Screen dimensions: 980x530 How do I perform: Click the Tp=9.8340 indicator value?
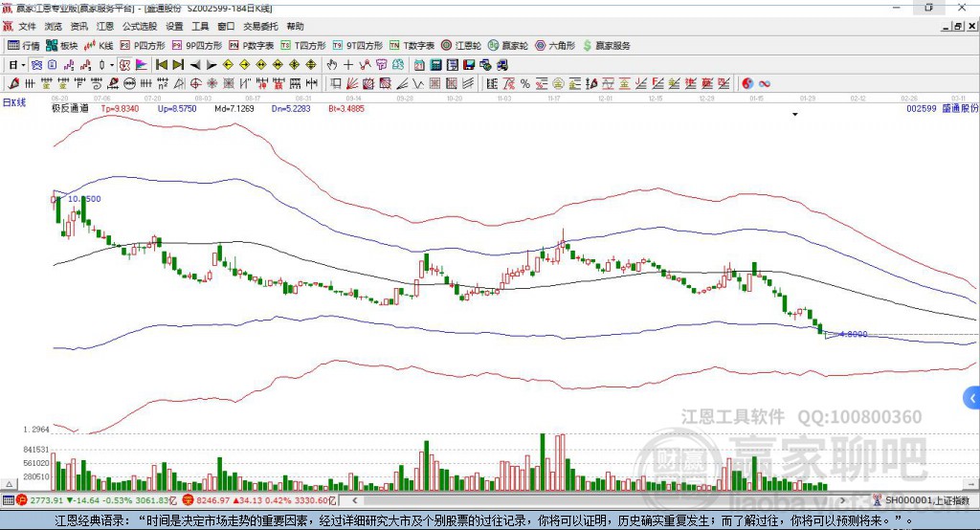(120, 109)
